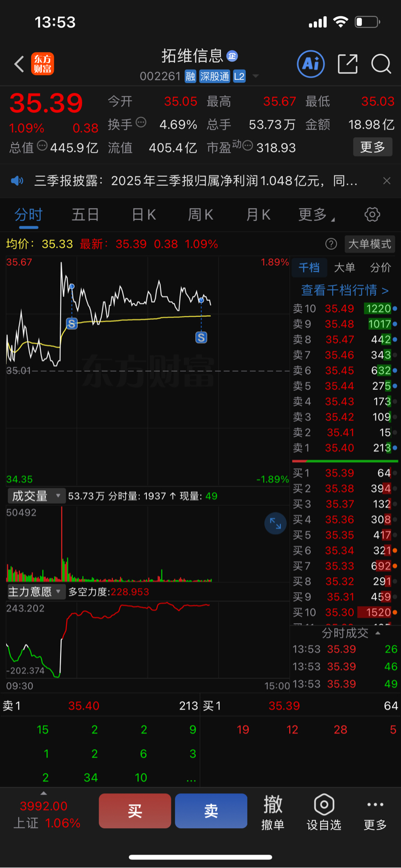401x868 pixels.
Task: Tap the 深股通 badge
Action: coord(215,77)
